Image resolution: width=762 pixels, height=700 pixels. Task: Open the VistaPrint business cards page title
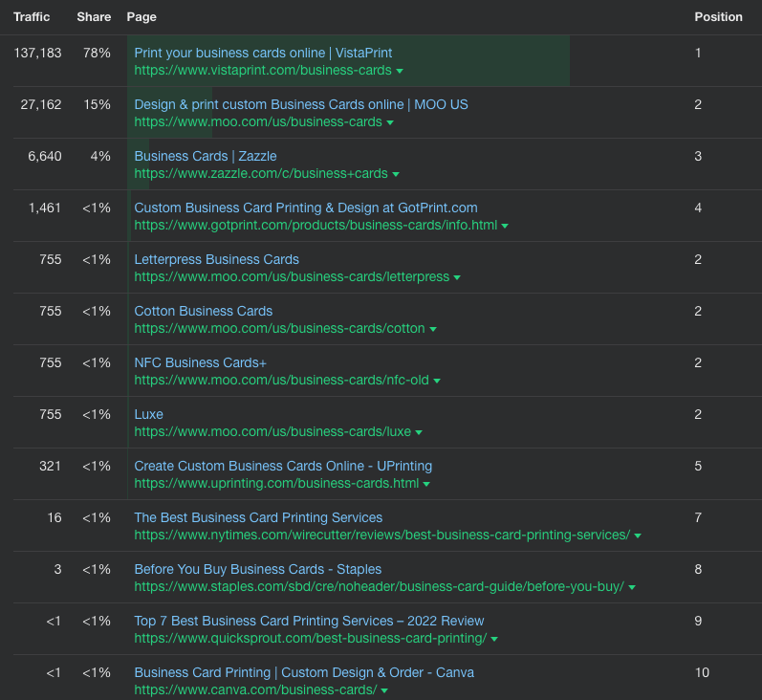pyautogui.click(x=263, y=53)
